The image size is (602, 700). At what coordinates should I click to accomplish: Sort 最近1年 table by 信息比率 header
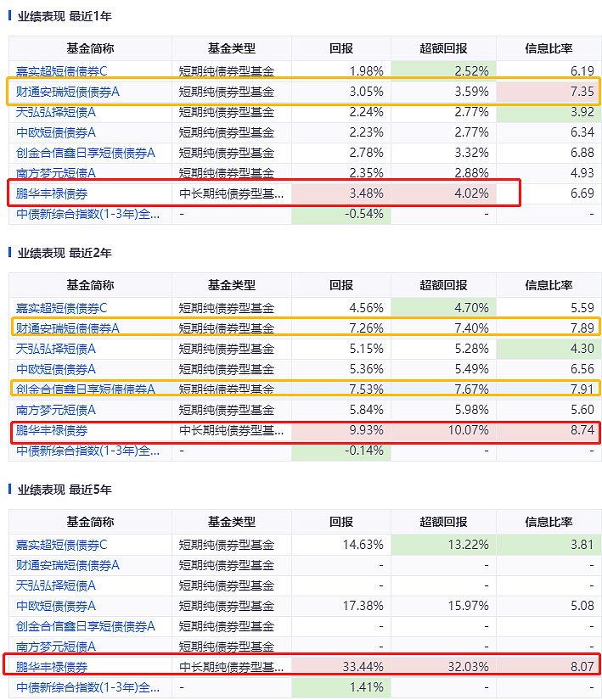(549, 48)
